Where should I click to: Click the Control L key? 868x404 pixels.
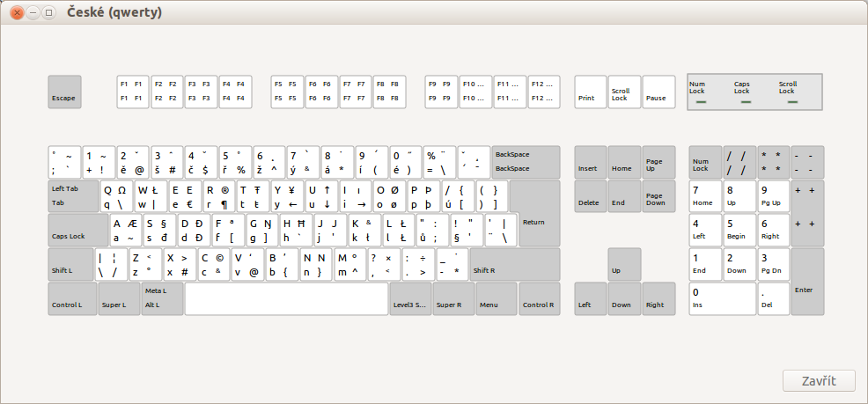[x=72, y=299]
